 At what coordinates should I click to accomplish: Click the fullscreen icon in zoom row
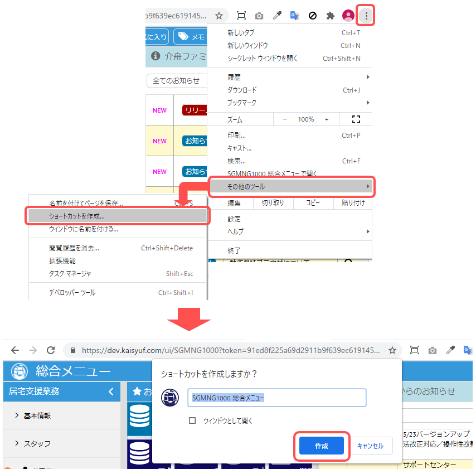356,119
